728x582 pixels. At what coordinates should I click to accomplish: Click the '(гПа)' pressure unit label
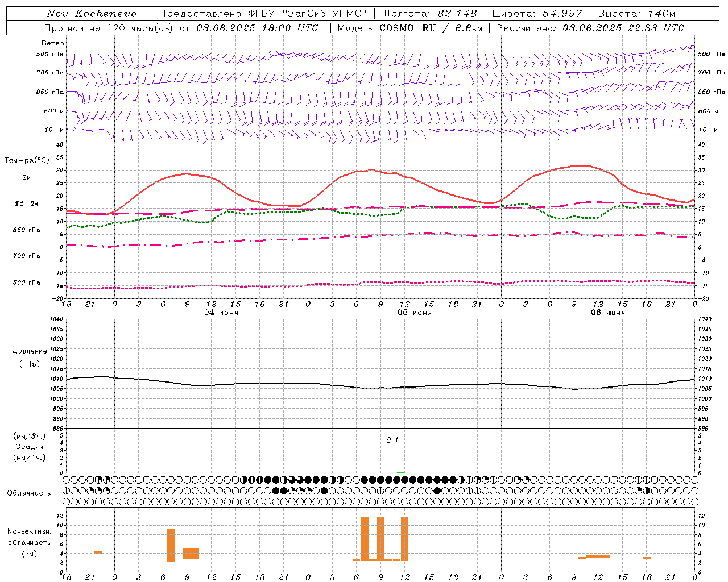30,364
